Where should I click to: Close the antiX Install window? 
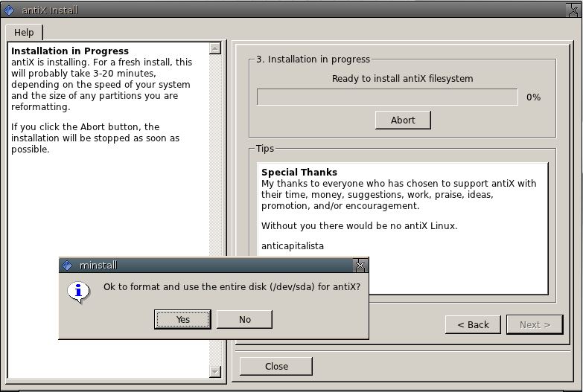(574, 10)
